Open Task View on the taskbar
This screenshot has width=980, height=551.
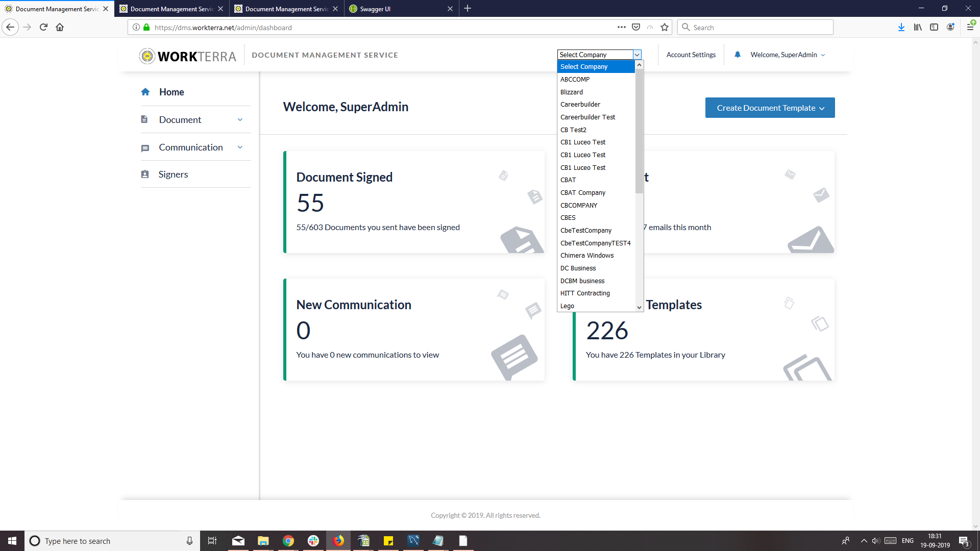click(x=212, y=541)
